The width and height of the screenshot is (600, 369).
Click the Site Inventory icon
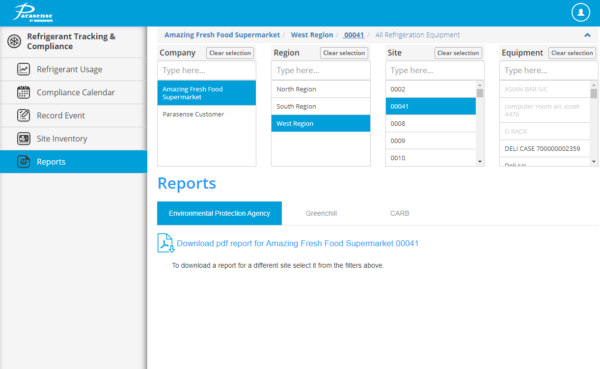pyautogui.click(x=23, y=139)
